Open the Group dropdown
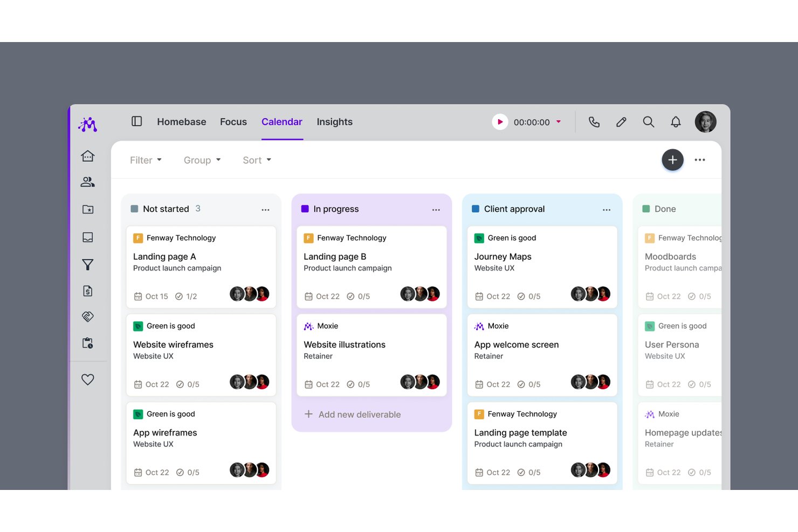The image size is (798, 532). tap(202, 160)
